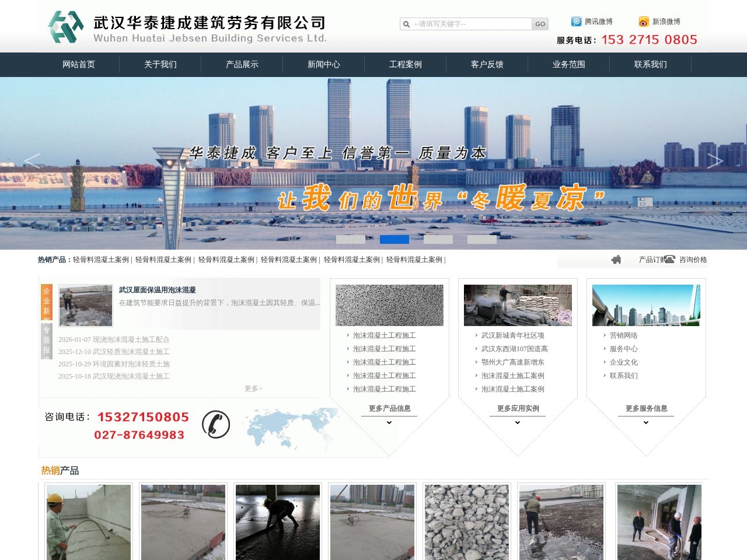747x560 pixels.
Task: Show the previous banner slide arrow
Action: 32,161
